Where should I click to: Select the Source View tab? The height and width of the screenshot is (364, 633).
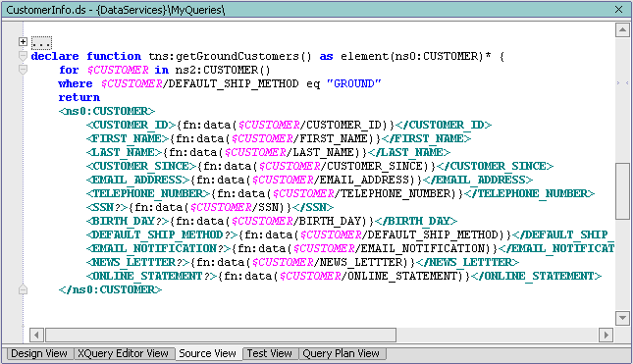207,353
